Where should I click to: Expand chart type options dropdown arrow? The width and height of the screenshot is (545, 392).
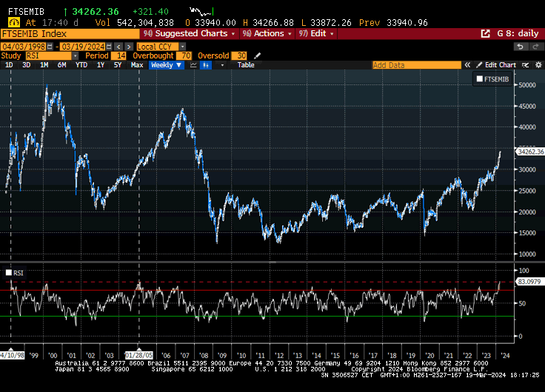pyautogui.click(x=222, y=65)
